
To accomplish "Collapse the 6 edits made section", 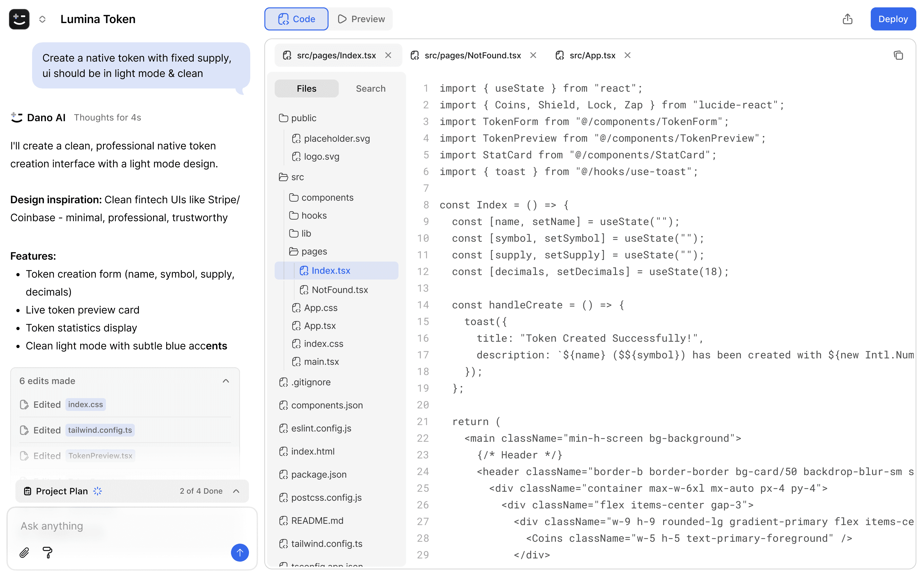I will [x=226, y=381].
